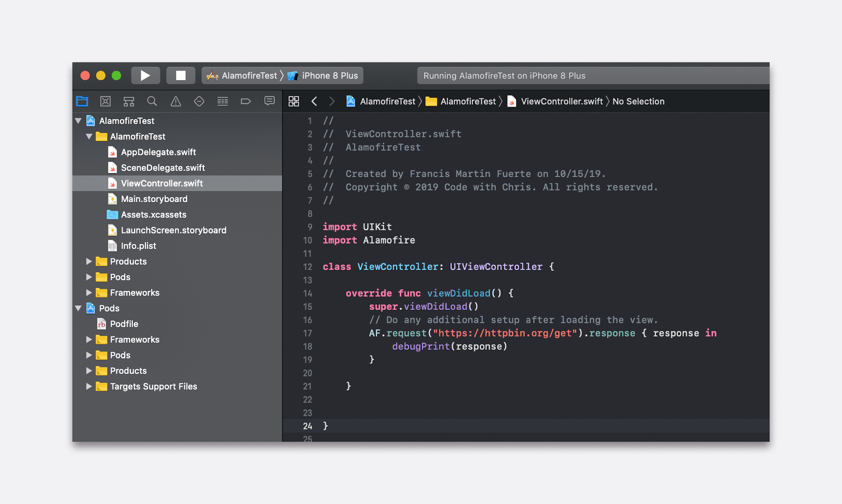The image size is (842, 504).
Task: Expand the Targets Support Files folder
Action: pos(89,387)
